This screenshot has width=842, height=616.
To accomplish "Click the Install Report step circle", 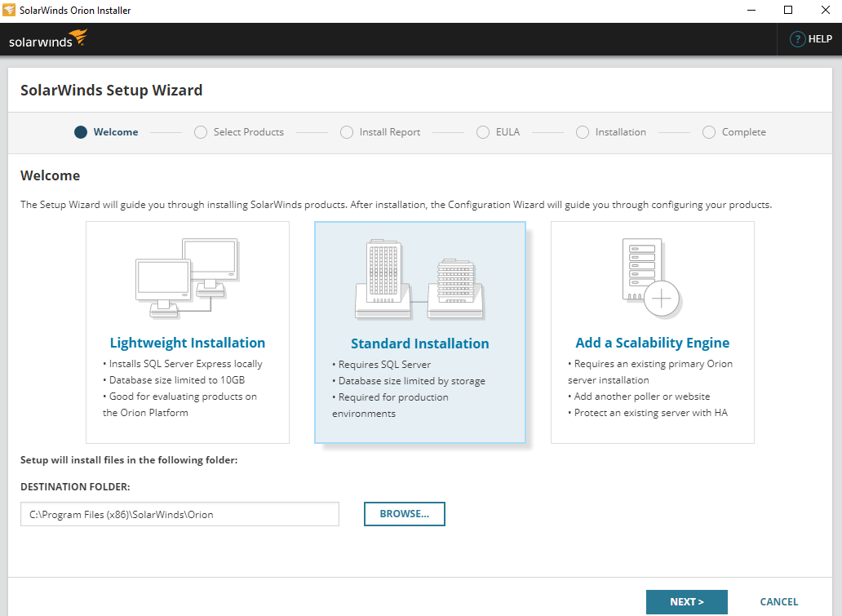I will pos(347,132).
